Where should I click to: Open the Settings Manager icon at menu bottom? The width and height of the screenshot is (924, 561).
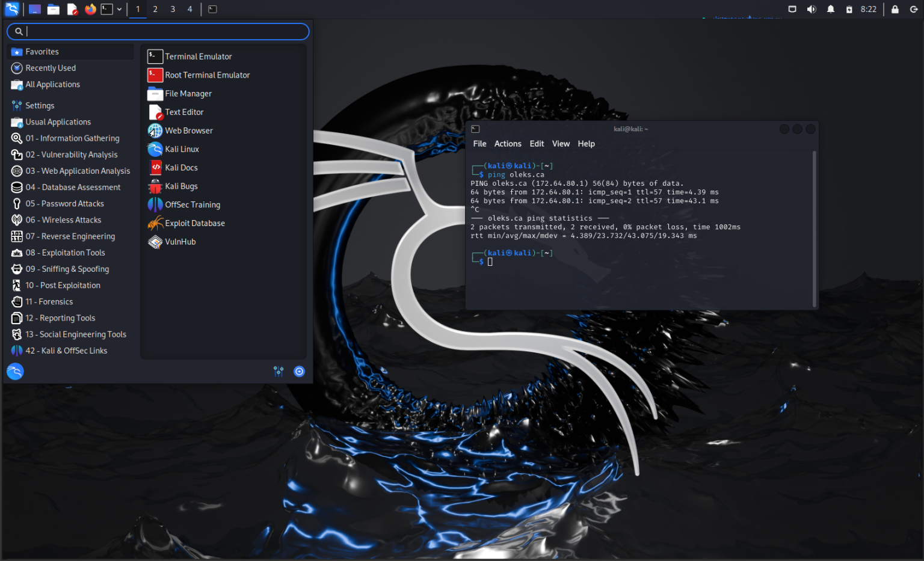point(279,371)
